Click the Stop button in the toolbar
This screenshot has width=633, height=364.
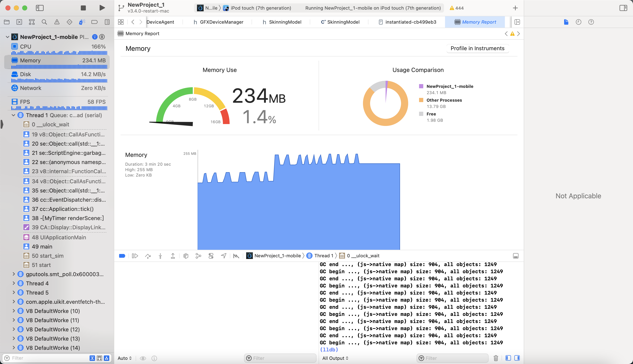coord(83,8)
